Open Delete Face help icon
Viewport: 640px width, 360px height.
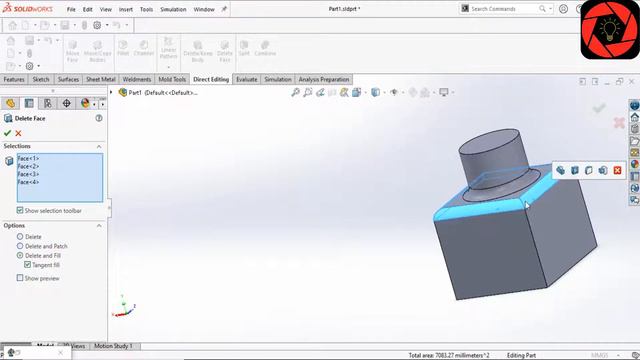point(99,118)
